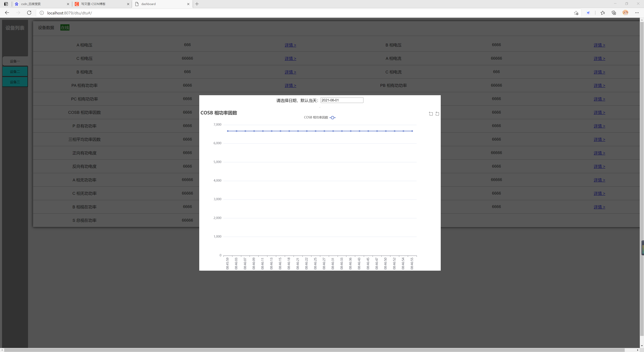
Task: Click the user profile avatar
Action: coord(625,13)
